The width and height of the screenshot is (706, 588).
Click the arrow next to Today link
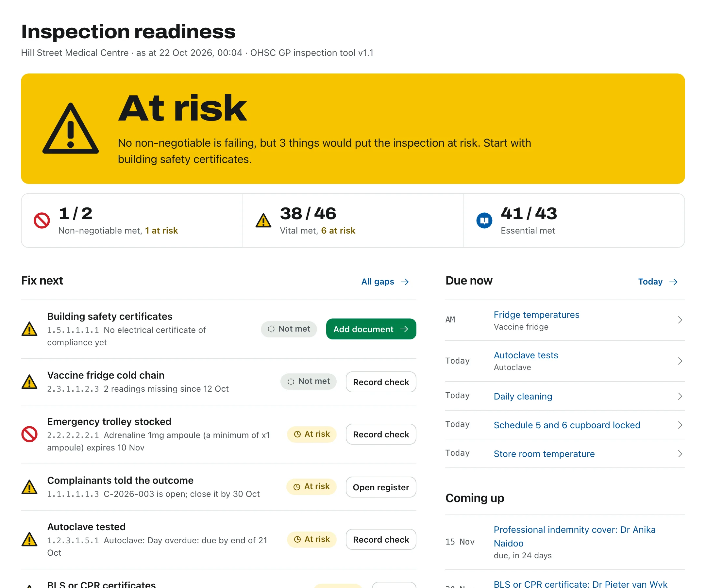click(x=673, y=282)
